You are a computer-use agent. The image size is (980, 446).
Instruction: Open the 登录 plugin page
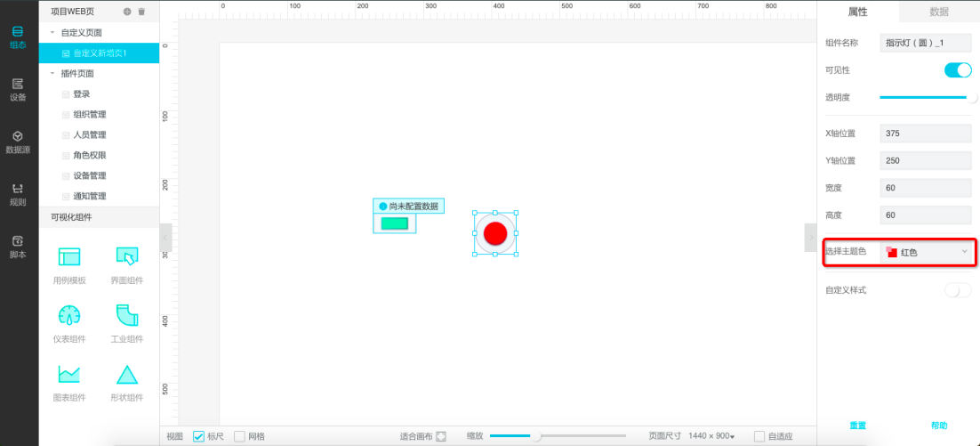click(x=82, y=93)
